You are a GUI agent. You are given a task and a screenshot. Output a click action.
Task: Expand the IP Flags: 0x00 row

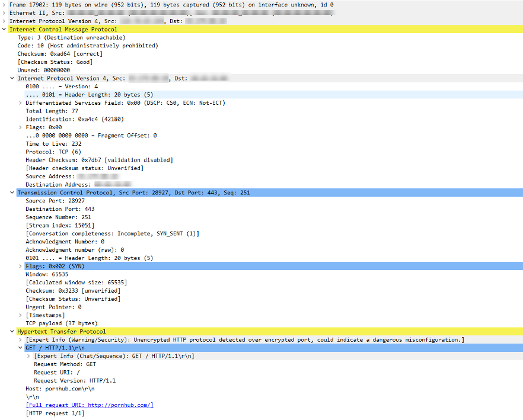pos(20,127)
